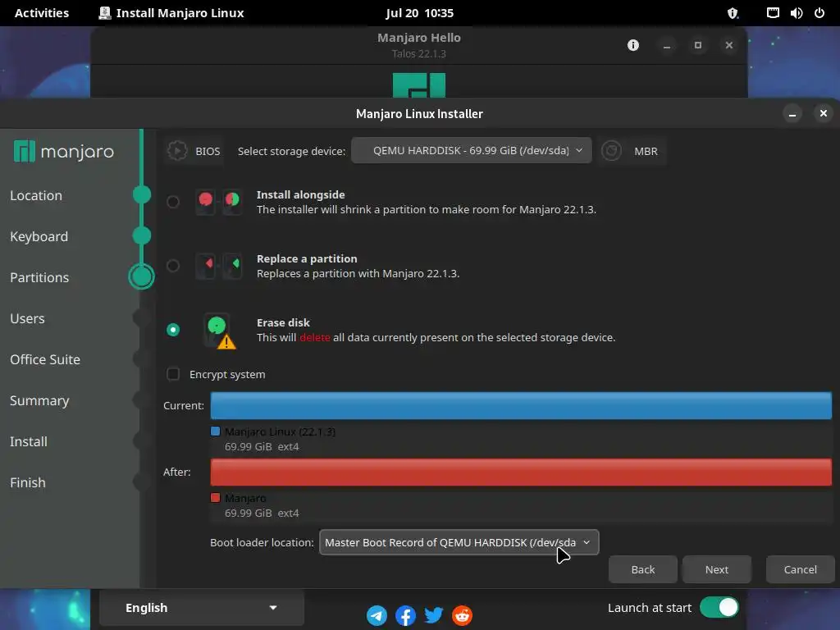This screenshot has height=630, width=840.
Task: Open the storage device dropdown
Action: coord(472,151)
